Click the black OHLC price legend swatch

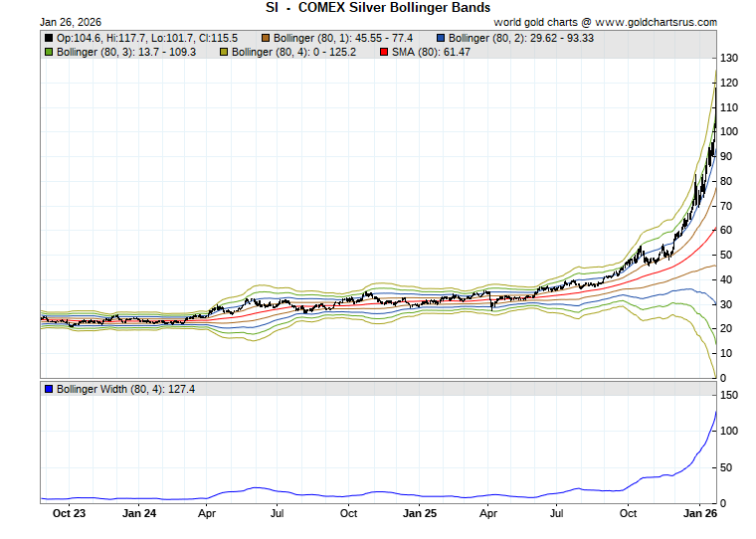click(x=50, y=38)
